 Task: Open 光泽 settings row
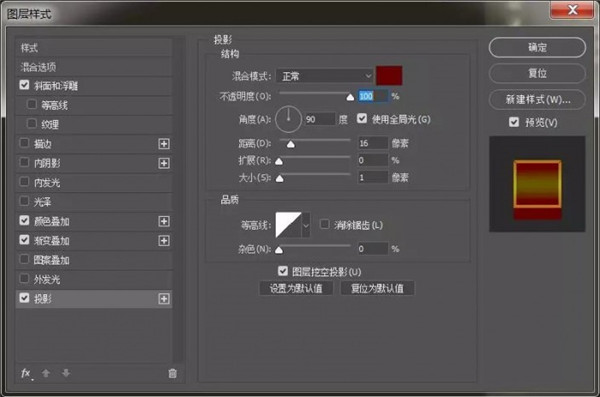pos(94,202)
